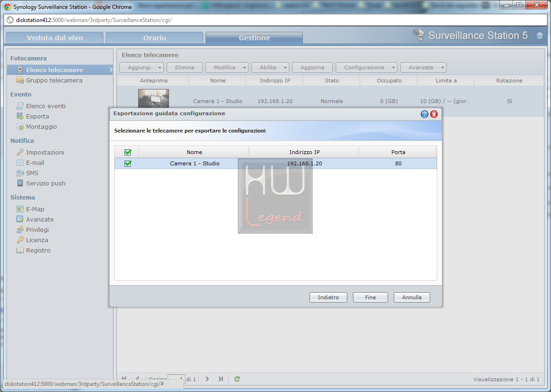
Task: Click the Surveillance Station help icon in the header
Action: [x=539, y=36]
